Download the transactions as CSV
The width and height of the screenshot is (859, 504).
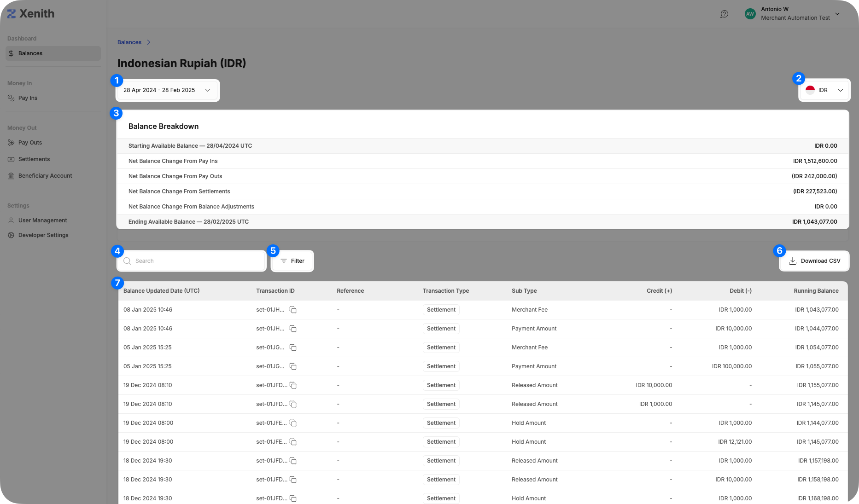coord(814,261)
